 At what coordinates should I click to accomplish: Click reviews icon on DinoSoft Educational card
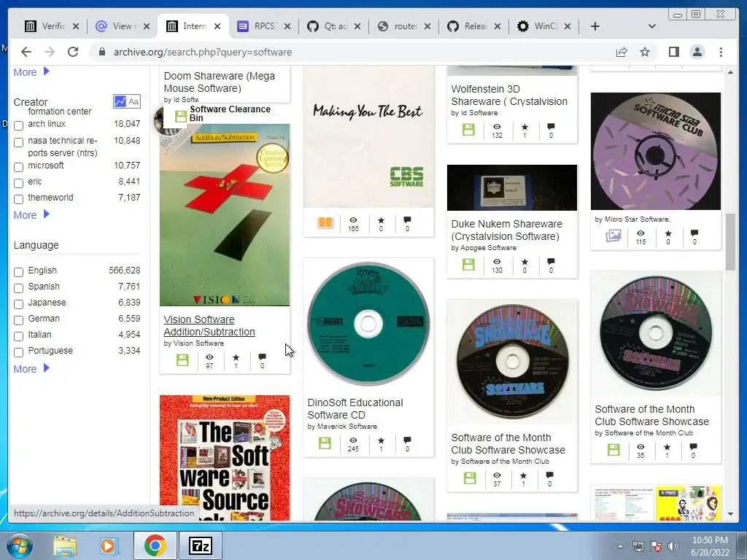click(x=407, y=440)
